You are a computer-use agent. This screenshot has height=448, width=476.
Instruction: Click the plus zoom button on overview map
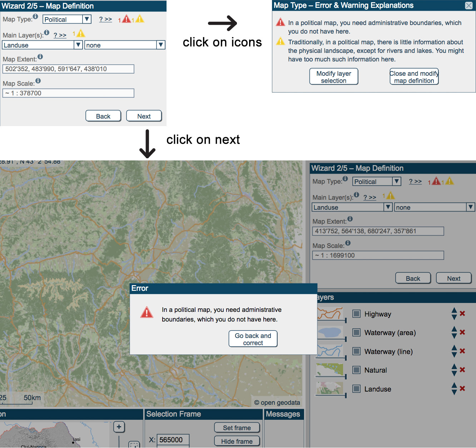coord(119,427)
